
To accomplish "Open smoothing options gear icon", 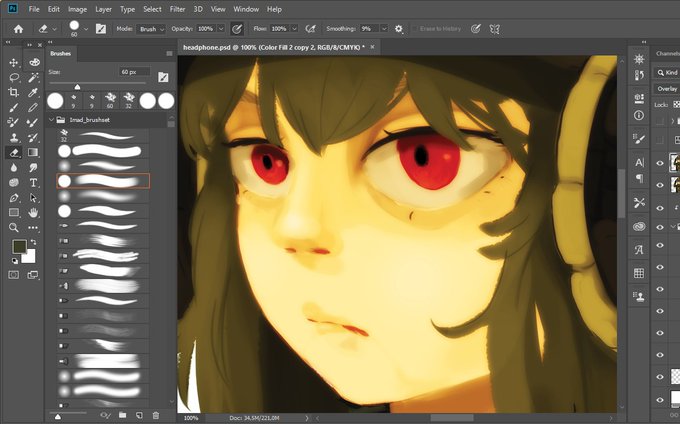I will click(399, 29).
